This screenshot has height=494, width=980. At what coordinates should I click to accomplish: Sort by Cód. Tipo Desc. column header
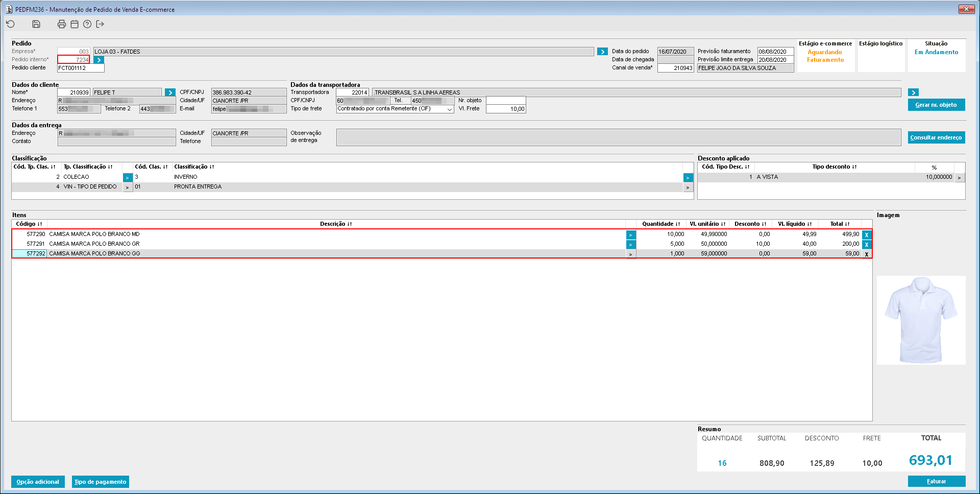[726, 167]
